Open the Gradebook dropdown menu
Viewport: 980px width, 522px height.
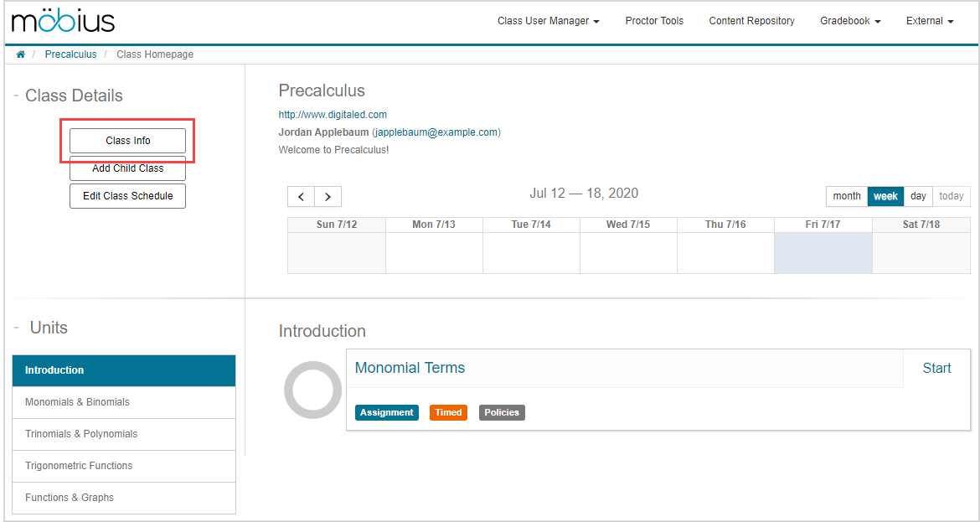click(849, 21)
